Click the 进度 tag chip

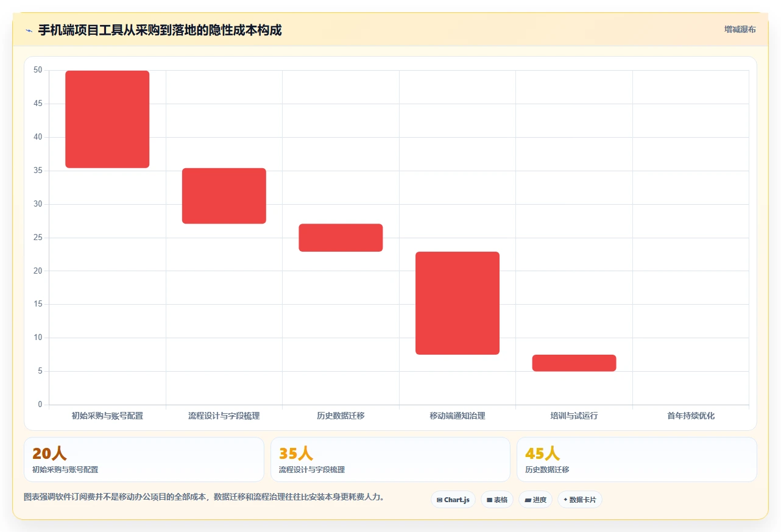tap(535, 500)
